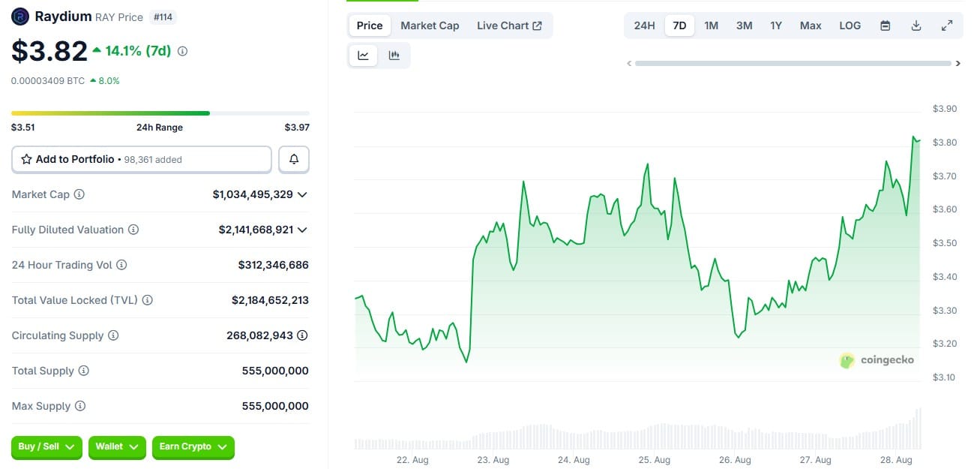Click the Raydium logo icon
Screen dimensions: 980x469
tap(20, 15)
